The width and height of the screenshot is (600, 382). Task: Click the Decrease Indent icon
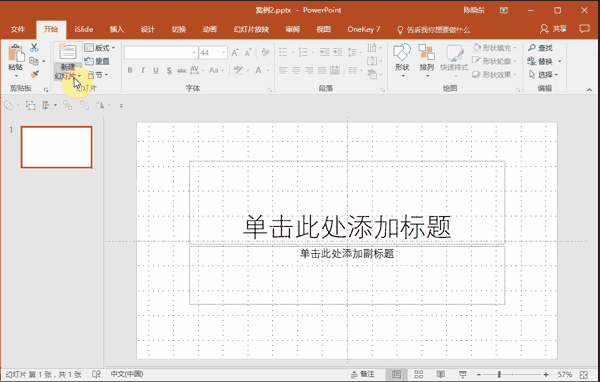(x=324, y=52)
